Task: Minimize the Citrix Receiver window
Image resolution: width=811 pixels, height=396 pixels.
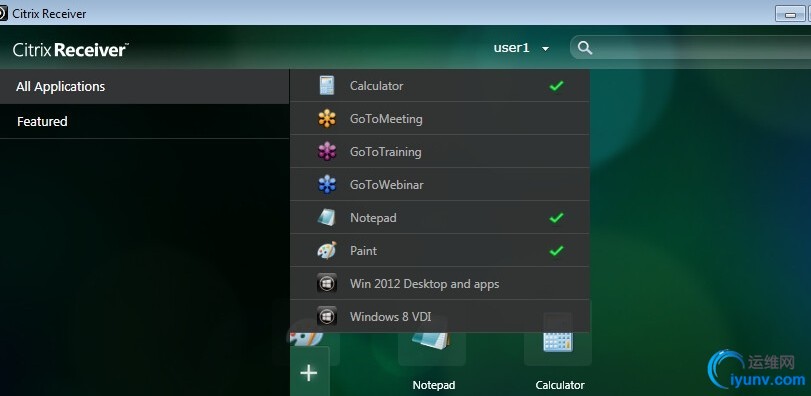Action: pos(790,13)
